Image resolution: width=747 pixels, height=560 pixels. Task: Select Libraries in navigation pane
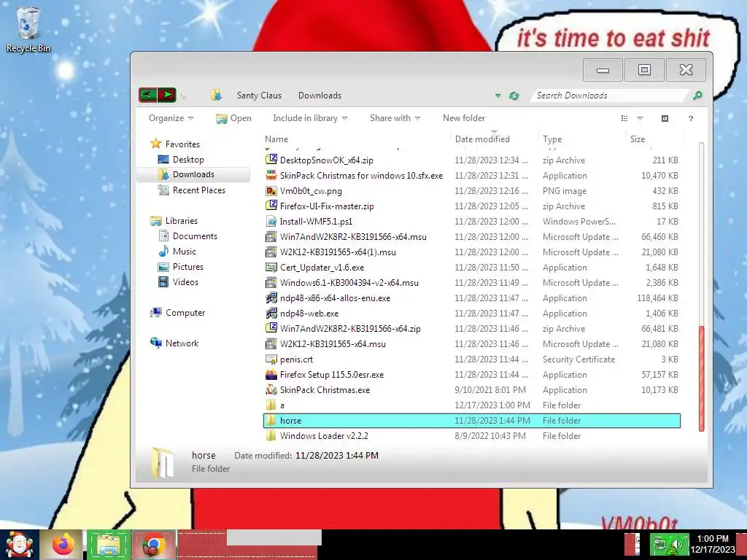(x=174, y=220)
